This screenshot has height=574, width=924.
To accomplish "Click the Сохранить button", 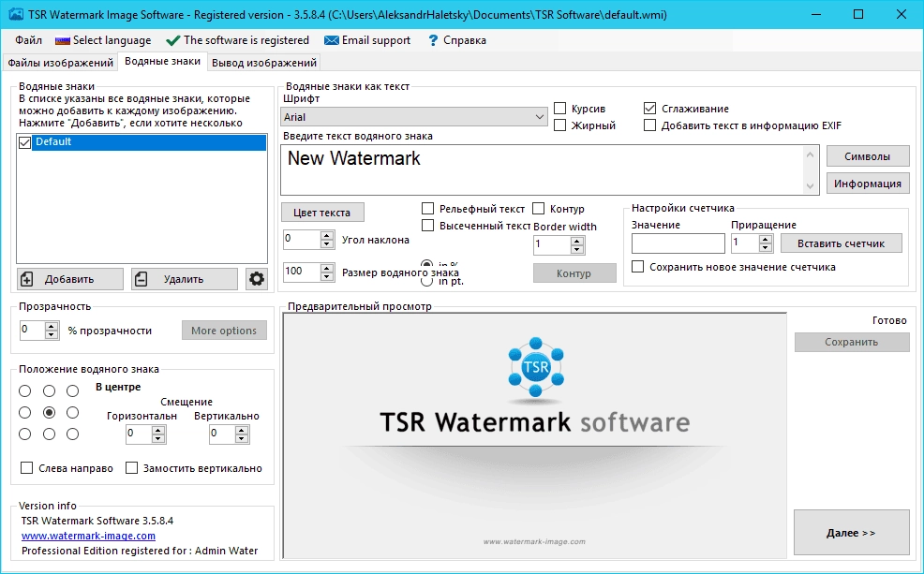I will [852, 342].
